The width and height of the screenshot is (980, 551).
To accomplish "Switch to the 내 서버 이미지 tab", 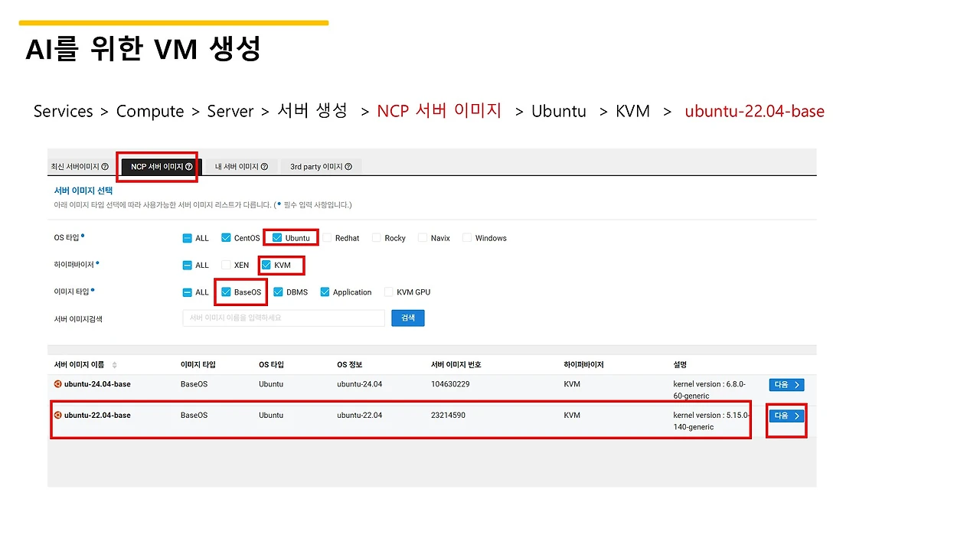I will (x=241, y=166).
